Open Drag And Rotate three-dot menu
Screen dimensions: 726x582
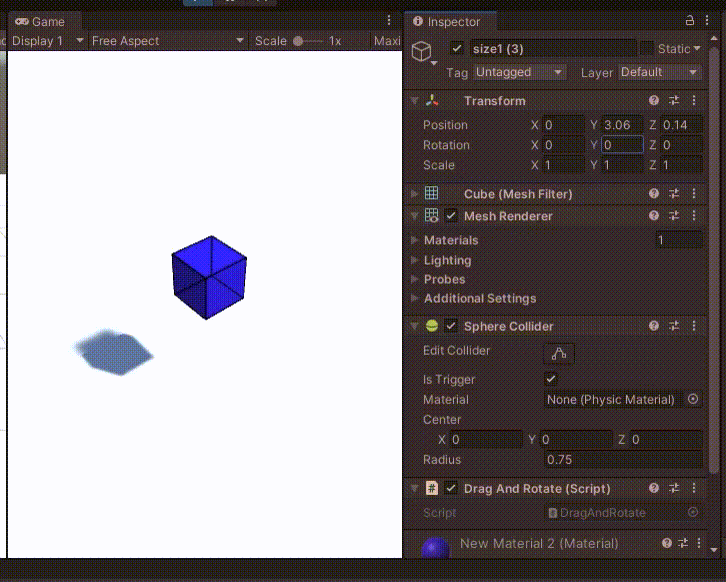tap(694, 488)
